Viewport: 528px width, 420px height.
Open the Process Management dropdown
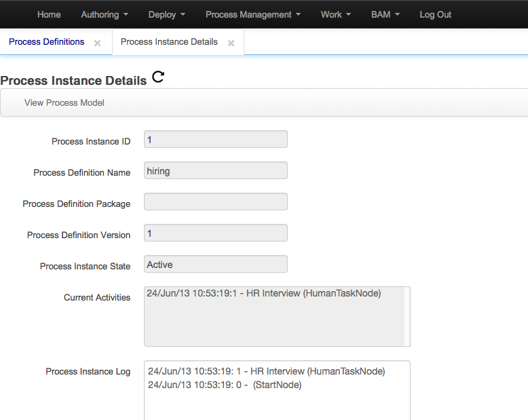click(x=253, y=14)
